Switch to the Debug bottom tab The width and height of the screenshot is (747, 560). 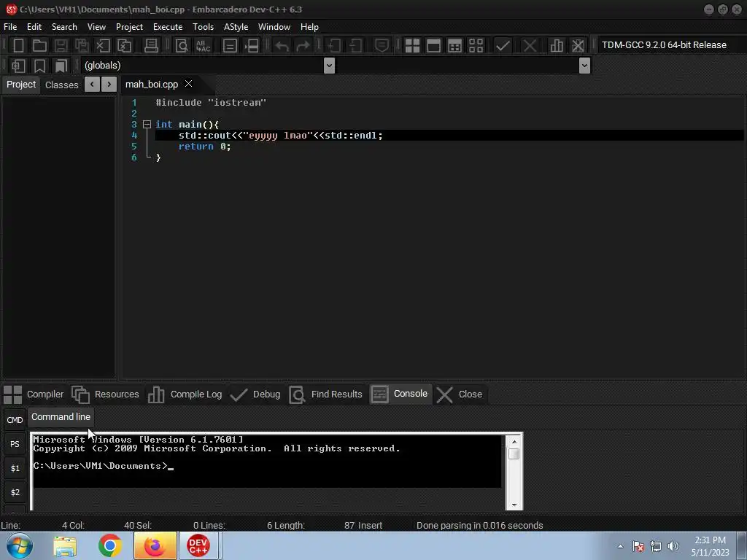[x=255, y=394]
